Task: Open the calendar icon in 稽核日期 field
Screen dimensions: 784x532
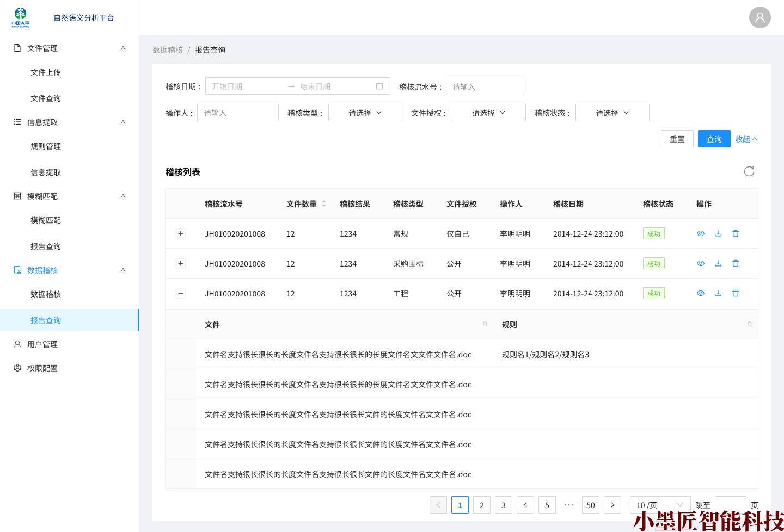Action: (x=379, y=86)
